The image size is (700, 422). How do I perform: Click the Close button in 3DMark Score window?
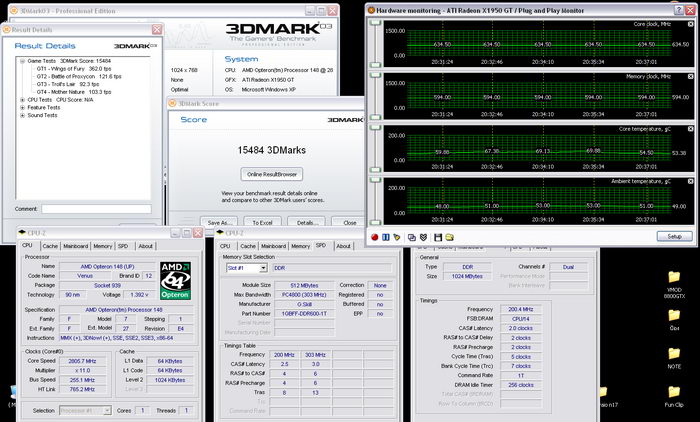point(350,222)
